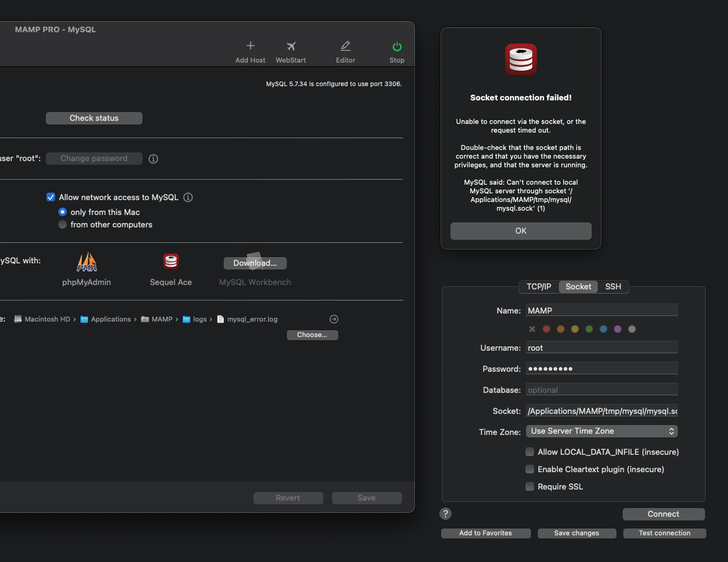Viewport: 728px width, 562px height.
Task: Click Save changes button
Action: pyautogui.click(x=577, y=533)
